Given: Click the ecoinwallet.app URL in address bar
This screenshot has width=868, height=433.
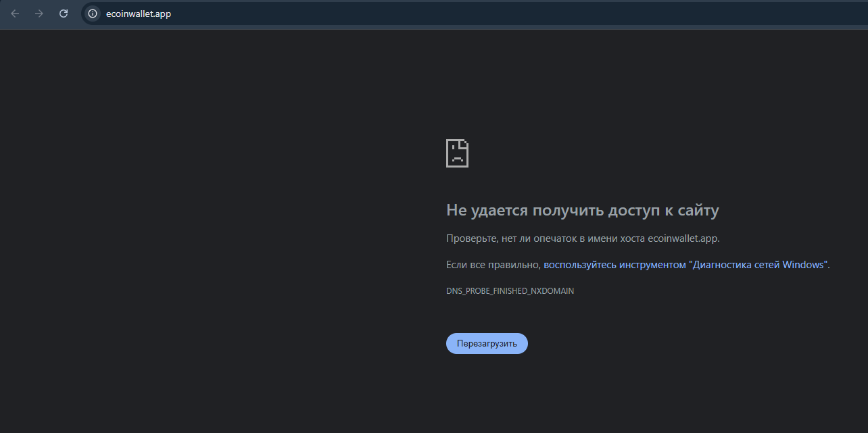Looking at the screenshot, I should [x=139, y=14].
